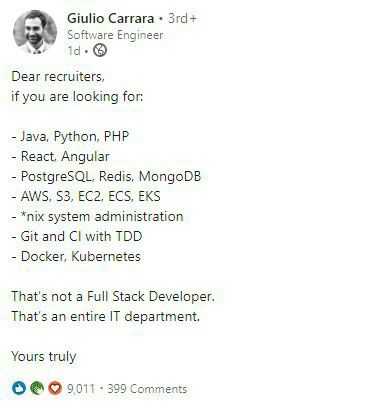The width and height of the screenshot is (381, 402).
Task: Click the 1d post timestamp
Action: [74, 51]
